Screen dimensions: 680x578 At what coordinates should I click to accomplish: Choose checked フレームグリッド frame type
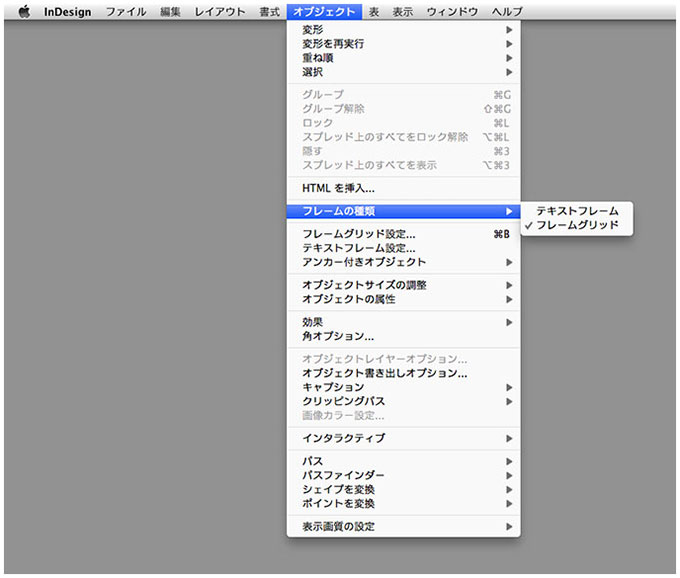(x=577, y=225)
